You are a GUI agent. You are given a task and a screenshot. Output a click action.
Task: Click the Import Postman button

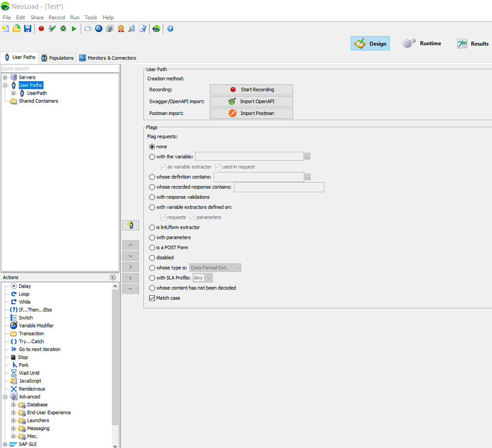(x=251, y=113)
